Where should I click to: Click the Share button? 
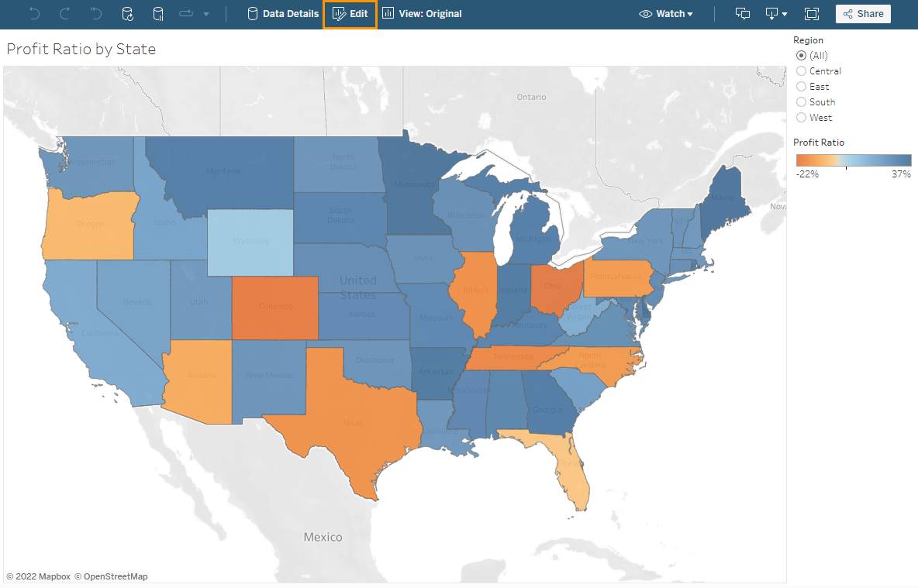pos(863,13)
